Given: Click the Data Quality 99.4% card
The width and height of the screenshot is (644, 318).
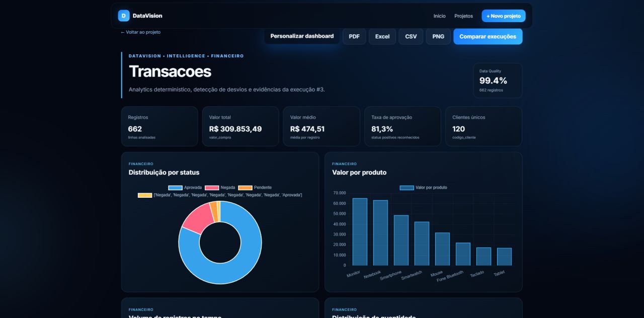Looking at the screenshot, I should click(498, 81).
